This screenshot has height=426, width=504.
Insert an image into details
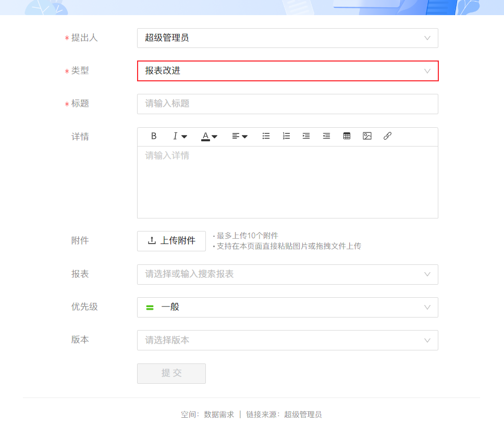(367, 136)
